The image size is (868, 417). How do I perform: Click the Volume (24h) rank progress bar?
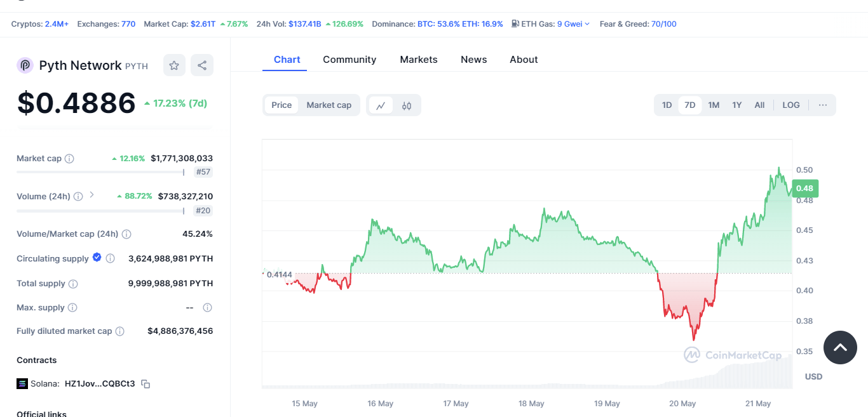[x=100, y=211]
